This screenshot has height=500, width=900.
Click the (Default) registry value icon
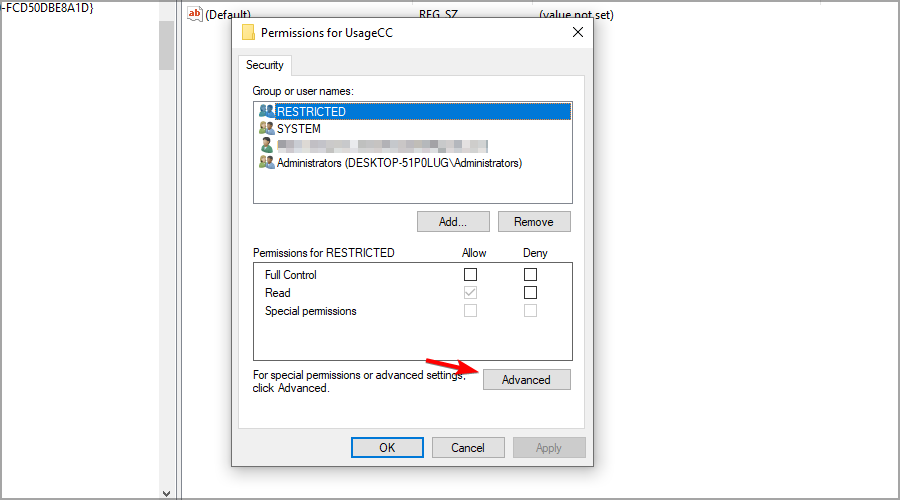(x=195, y=14)
